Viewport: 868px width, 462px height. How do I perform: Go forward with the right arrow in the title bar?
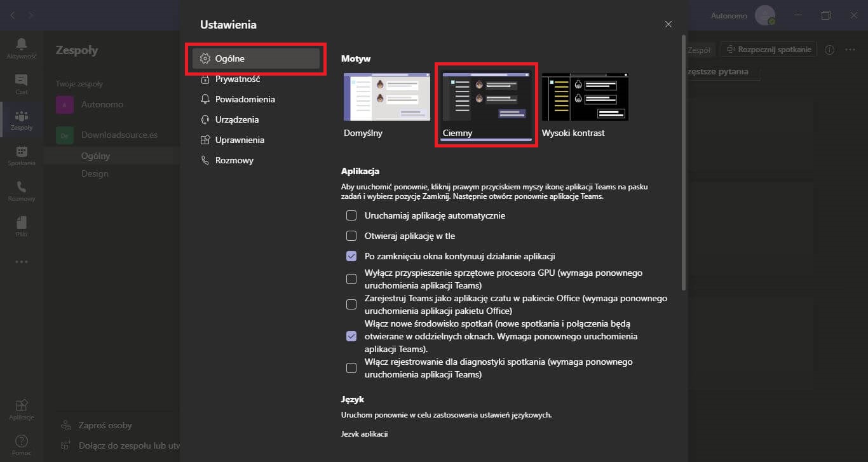[x=32, y=15]
